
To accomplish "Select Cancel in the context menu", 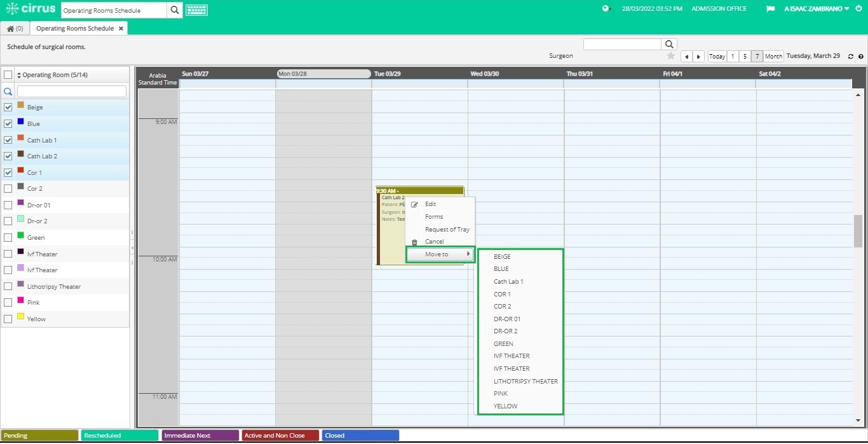I will point(435,242).
